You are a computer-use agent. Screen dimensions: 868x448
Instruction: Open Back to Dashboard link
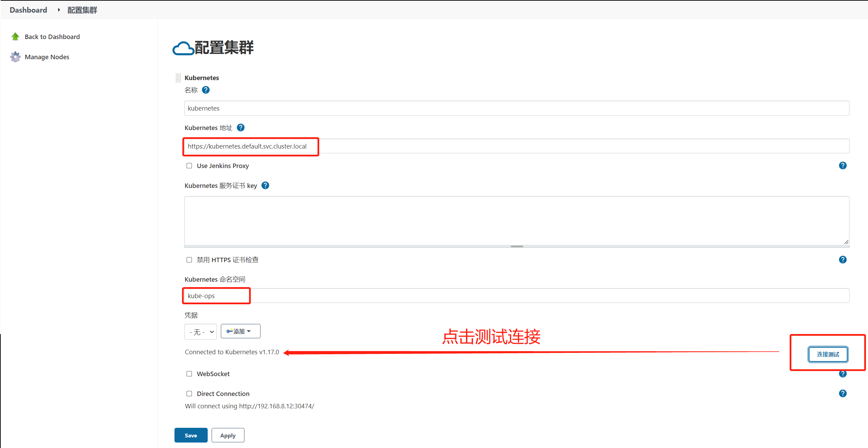pyautogui.click(x=52, y=37)
